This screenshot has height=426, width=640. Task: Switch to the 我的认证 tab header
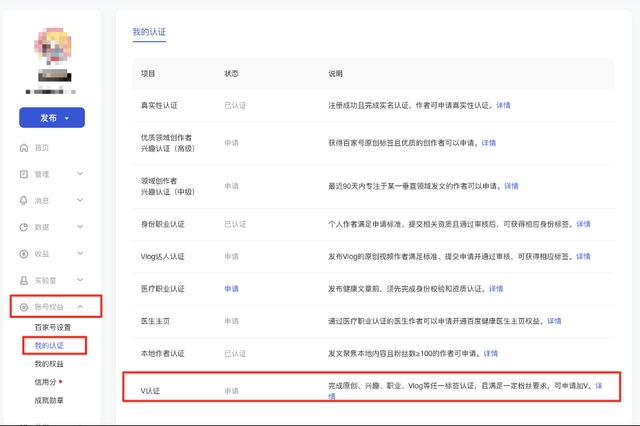pos(149,32)
